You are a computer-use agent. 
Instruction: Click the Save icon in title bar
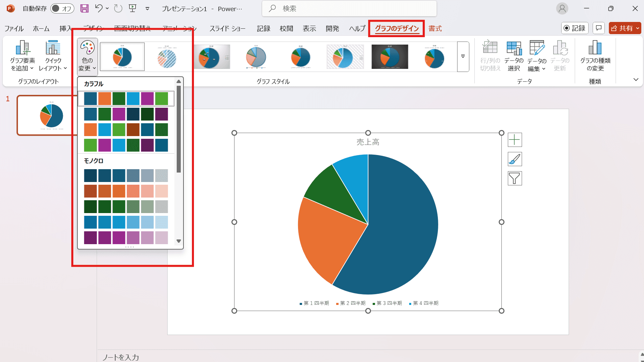coord(84,8)
